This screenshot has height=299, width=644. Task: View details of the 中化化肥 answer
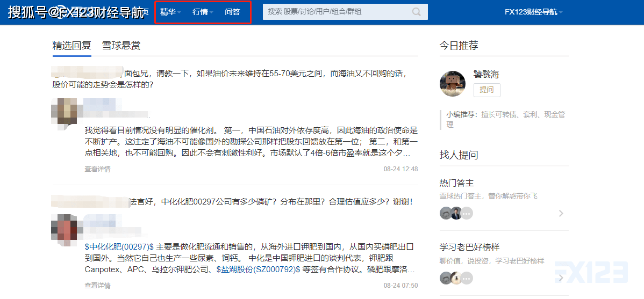pos(97,286)
